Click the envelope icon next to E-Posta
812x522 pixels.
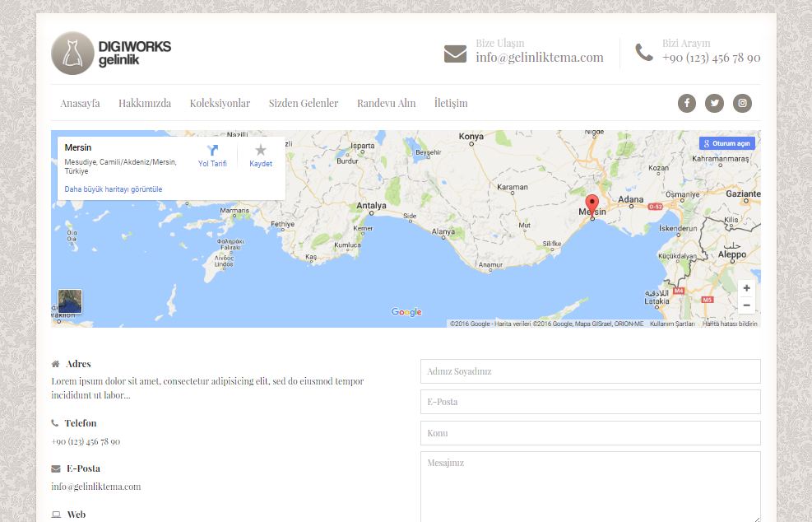[56, 468]
